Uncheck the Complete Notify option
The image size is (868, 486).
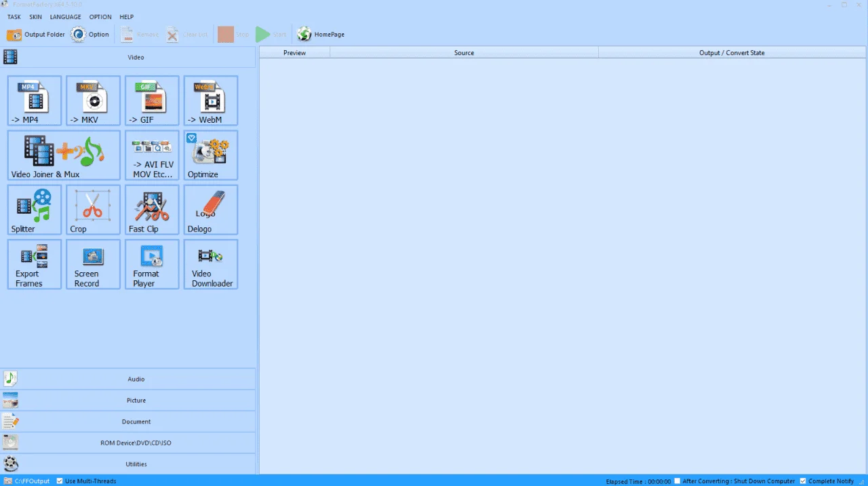804,481
